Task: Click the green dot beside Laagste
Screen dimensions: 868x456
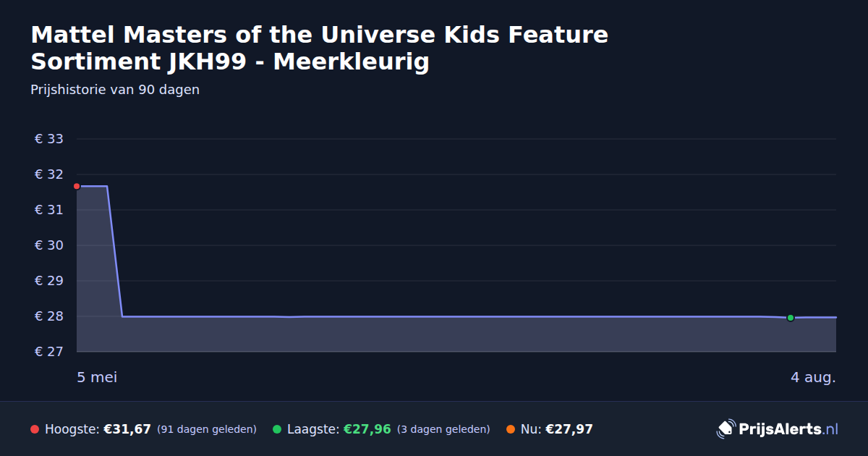Action: (277, 429)
